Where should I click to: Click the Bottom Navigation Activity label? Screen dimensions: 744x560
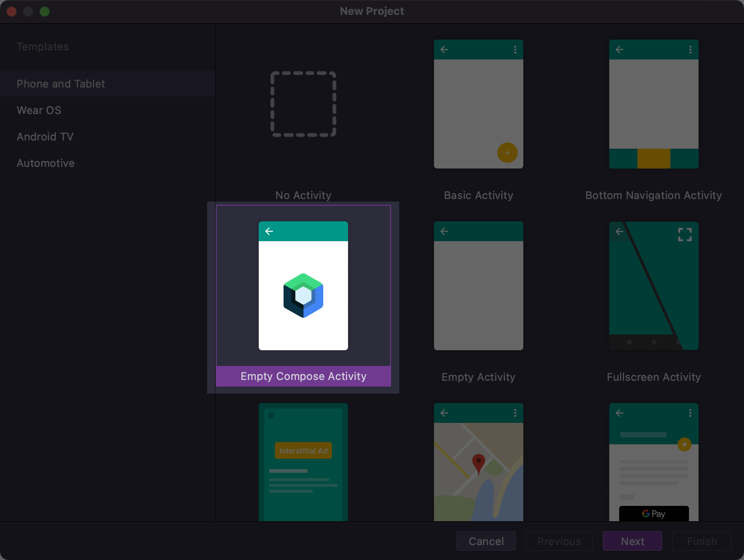pyautogui.click(x=654, y=195)
